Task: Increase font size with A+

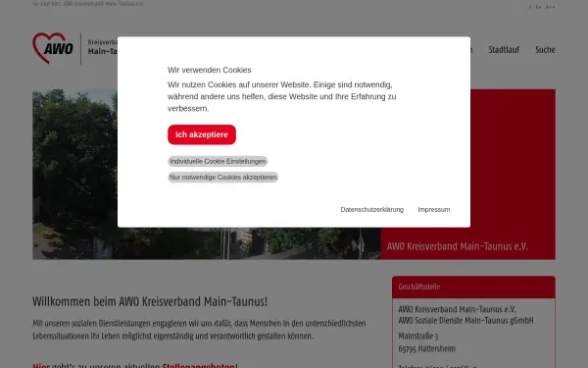Action: click(x=538, y=7)
